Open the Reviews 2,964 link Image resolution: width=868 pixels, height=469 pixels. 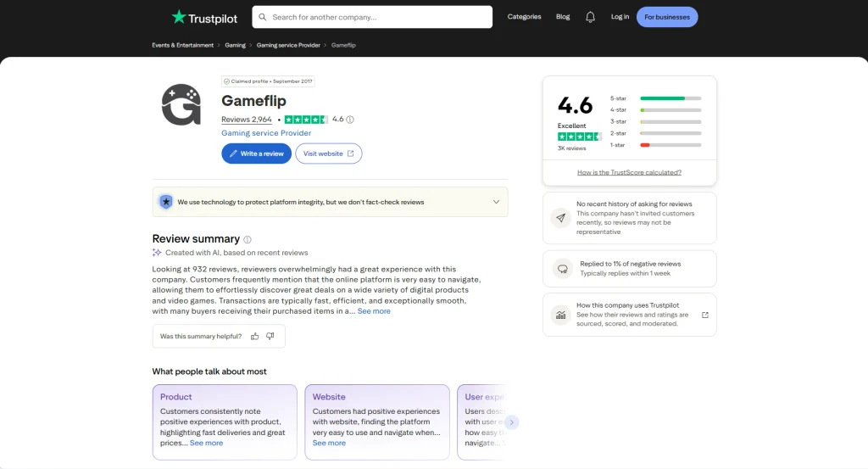247,120
